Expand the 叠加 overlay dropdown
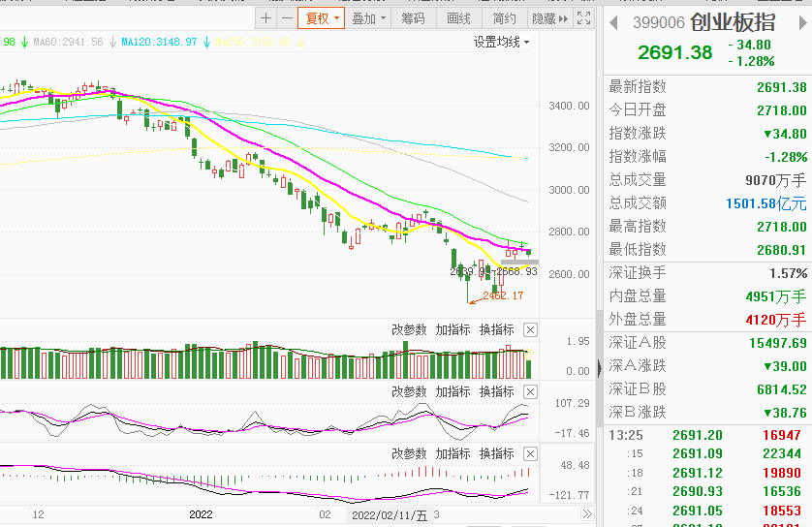 point(368,18)
